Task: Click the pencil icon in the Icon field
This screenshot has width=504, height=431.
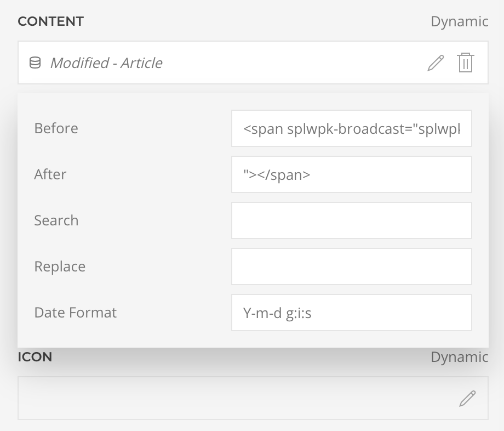Action: pos(467,399)
